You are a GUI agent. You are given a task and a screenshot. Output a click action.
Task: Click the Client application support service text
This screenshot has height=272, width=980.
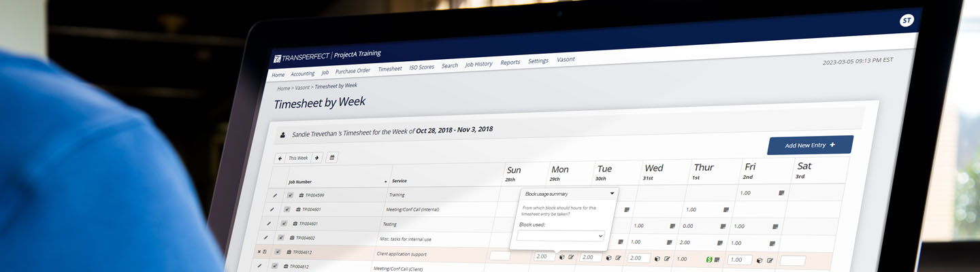coord(402,254)
